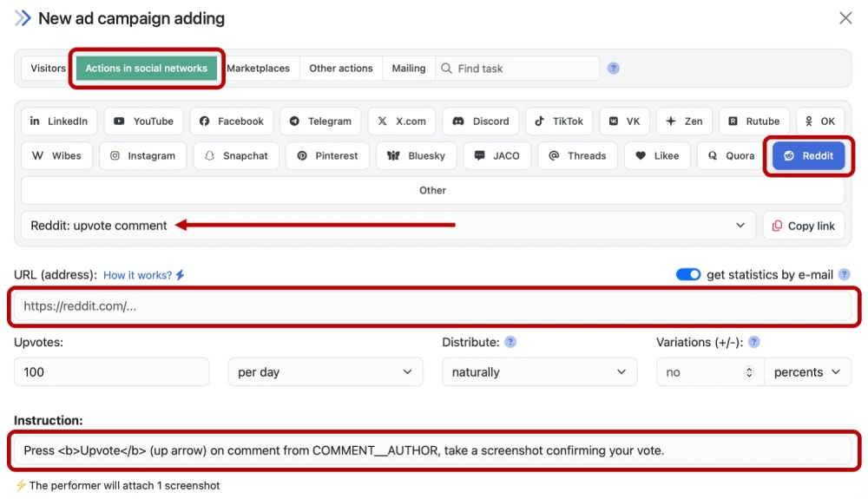Choose the X.com network button
Viewport: 868px width, 499px height.
click(x=401, y=121)
